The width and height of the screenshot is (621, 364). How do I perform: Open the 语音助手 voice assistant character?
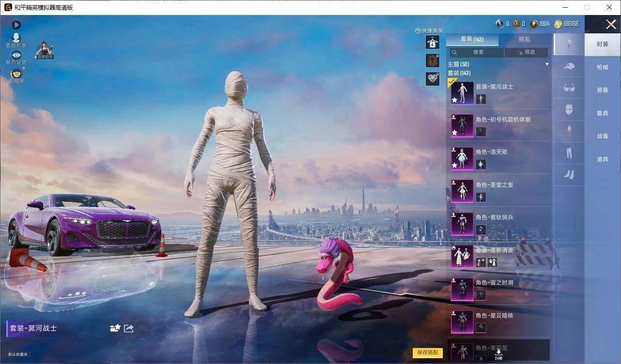tap(44, 50)
